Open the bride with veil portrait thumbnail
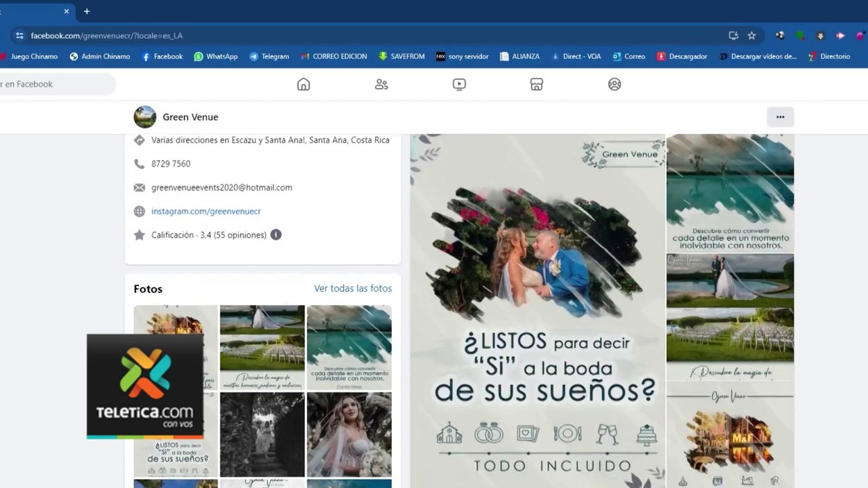 [x=349, y=434]
